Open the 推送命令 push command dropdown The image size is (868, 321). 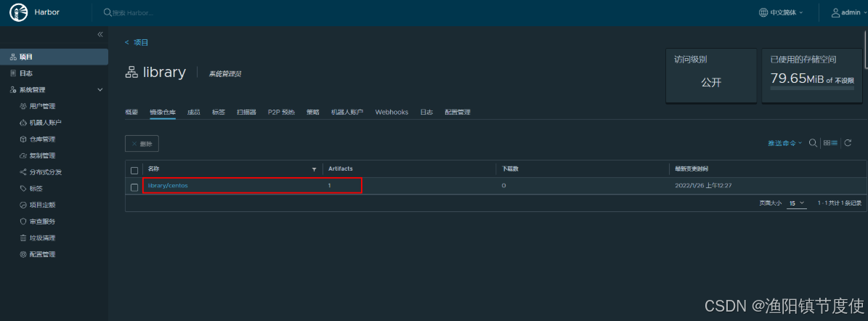(785, 143)
